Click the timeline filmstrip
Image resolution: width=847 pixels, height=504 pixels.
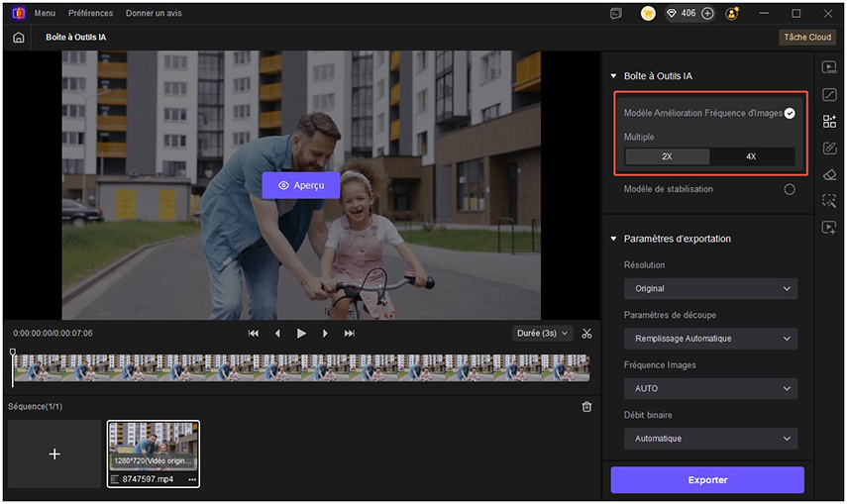click(301, 368)
